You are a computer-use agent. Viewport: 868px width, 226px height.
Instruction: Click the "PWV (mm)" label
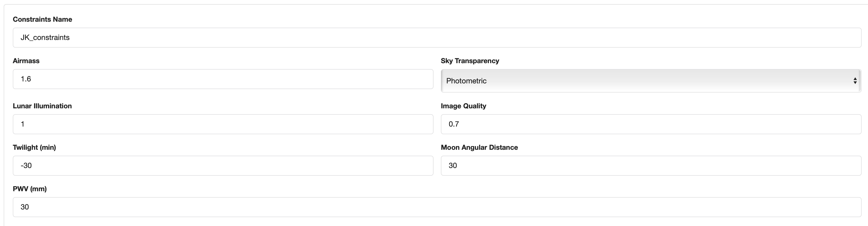(x=30, y=189)
